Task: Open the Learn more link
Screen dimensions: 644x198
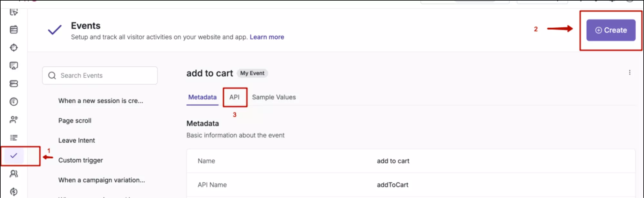Action: (x=266, y=37)
